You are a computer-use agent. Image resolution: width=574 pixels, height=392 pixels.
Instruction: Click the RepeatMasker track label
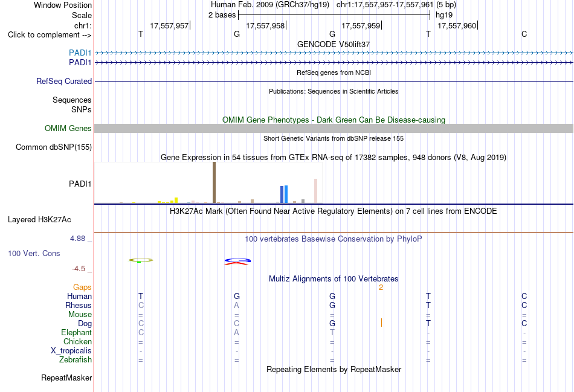click(x=66, y=378)
